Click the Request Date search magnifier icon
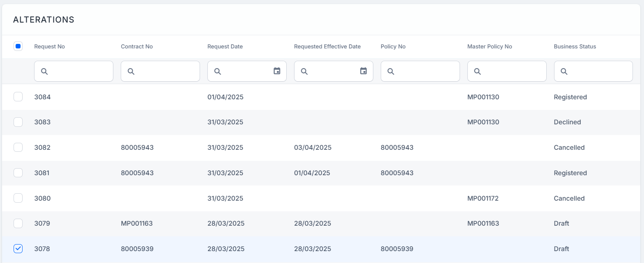Screen dimensions: 644x263 click(x=218, y=71)
